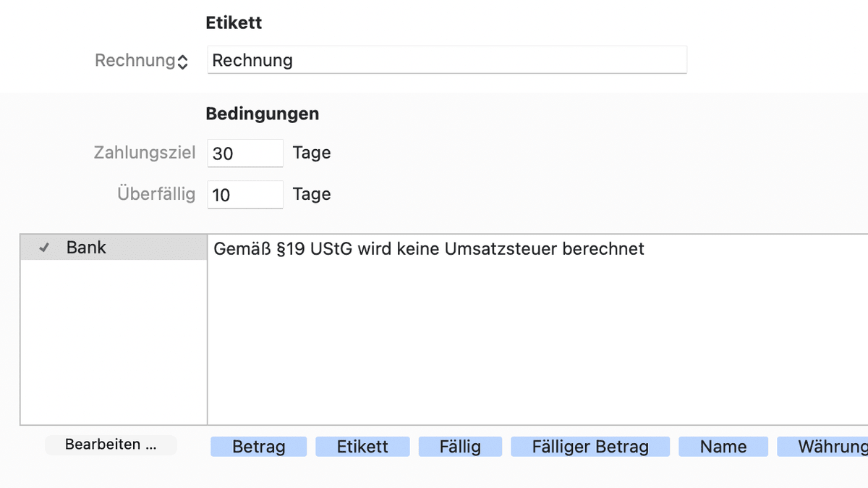
Task: Focus the Zahlungsziel field showing 30
Action: 244,153
